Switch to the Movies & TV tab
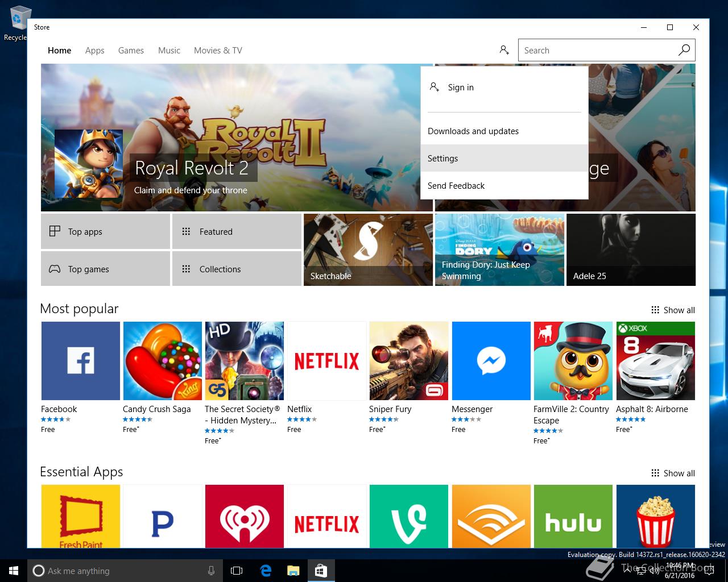This screenshot has width=728, height=582. point(218,51)
